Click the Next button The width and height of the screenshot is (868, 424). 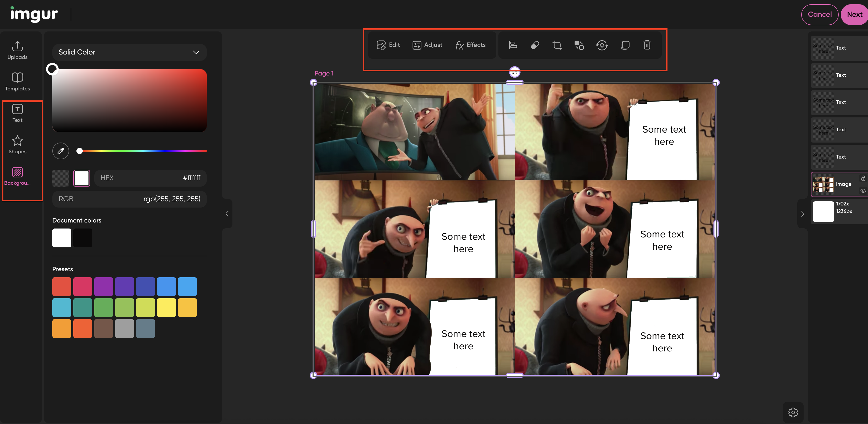click(855, 14)
